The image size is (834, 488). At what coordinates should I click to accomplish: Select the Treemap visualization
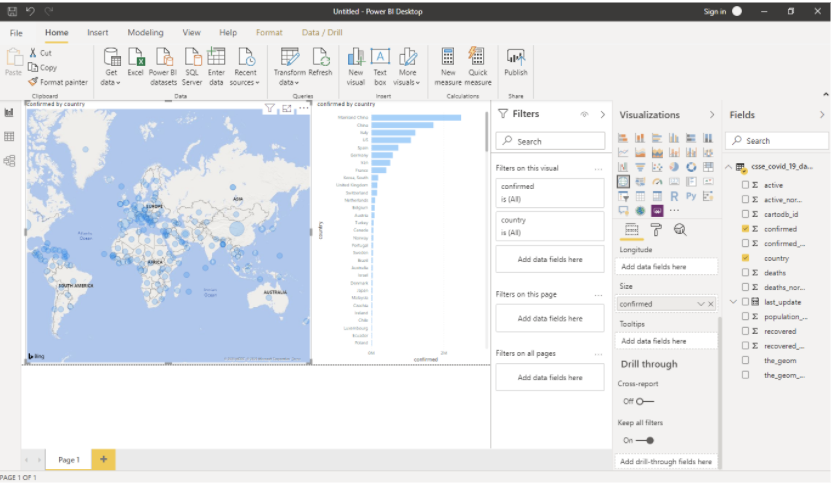click(x=708, y=167)
